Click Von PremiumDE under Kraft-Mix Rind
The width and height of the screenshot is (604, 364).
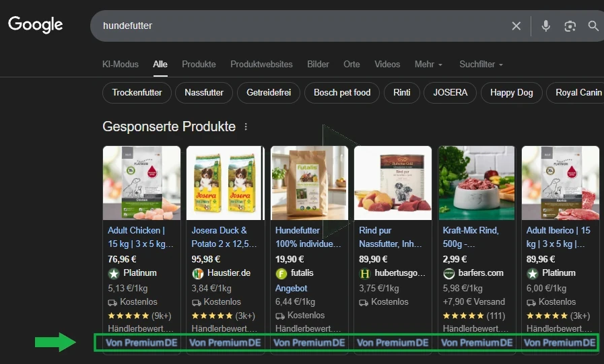point(477,343)
